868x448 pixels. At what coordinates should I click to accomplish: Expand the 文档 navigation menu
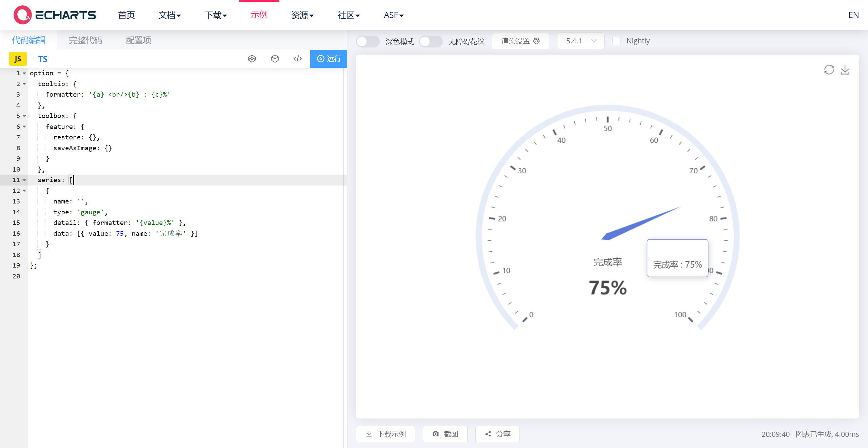tap(170, 15)
